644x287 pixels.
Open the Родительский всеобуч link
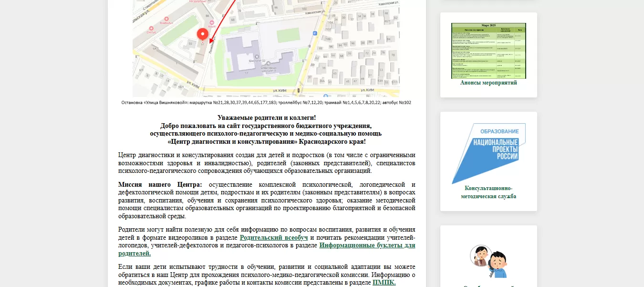(x=273, y=237)
